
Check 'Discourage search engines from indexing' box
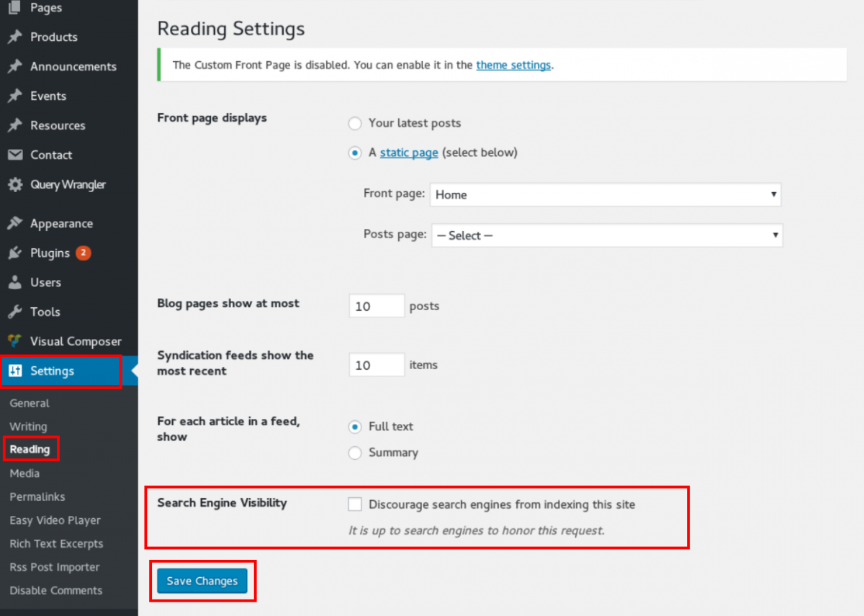(x=355, y=504)
